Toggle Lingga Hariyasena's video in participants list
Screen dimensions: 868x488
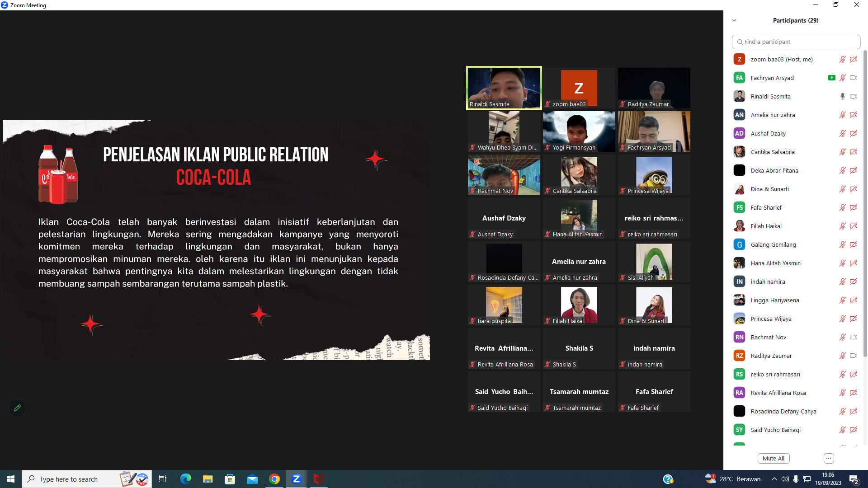(854, 300)
